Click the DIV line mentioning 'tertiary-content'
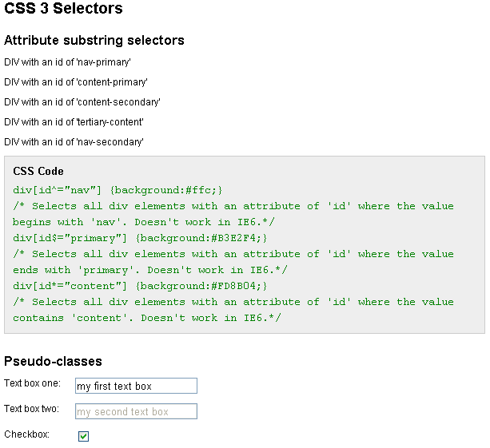Screen dimensions: 490x448 [74, 122]
